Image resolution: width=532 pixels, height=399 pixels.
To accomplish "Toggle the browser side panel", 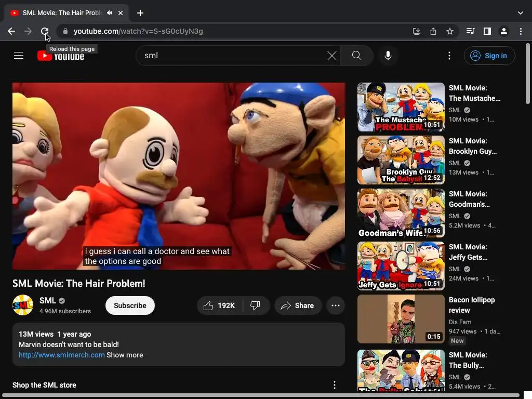I will 487,31.
